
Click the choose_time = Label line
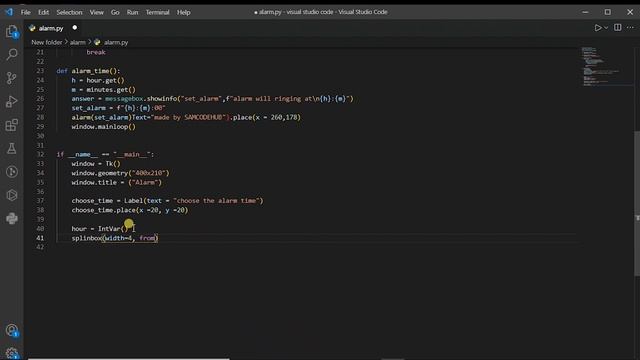(x=167, y=201)
